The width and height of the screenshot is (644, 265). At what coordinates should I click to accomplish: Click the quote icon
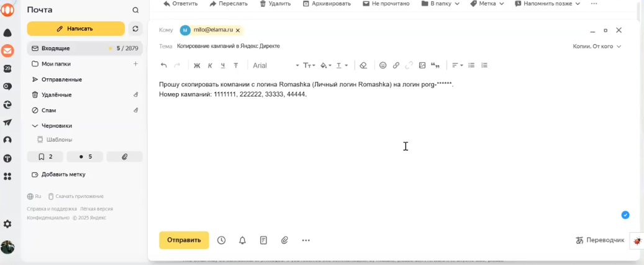click(x=435, y=65)
